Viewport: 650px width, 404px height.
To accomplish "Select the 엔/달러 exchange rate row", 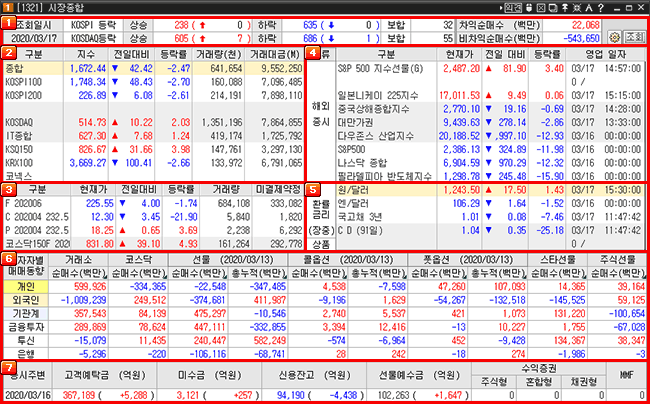I will [x=490, y=203].
